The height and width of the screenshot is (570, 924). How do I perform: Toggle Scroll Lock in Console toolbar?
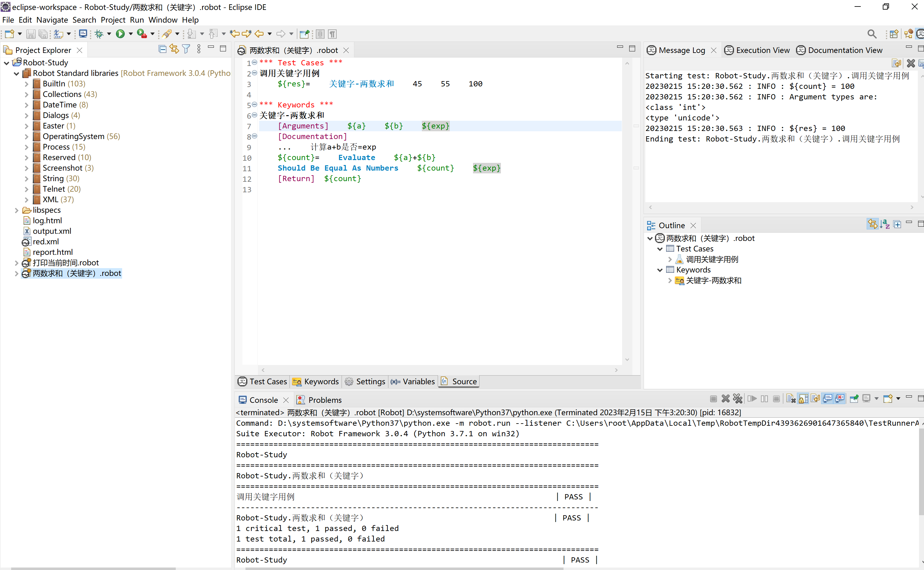[803, 399]
